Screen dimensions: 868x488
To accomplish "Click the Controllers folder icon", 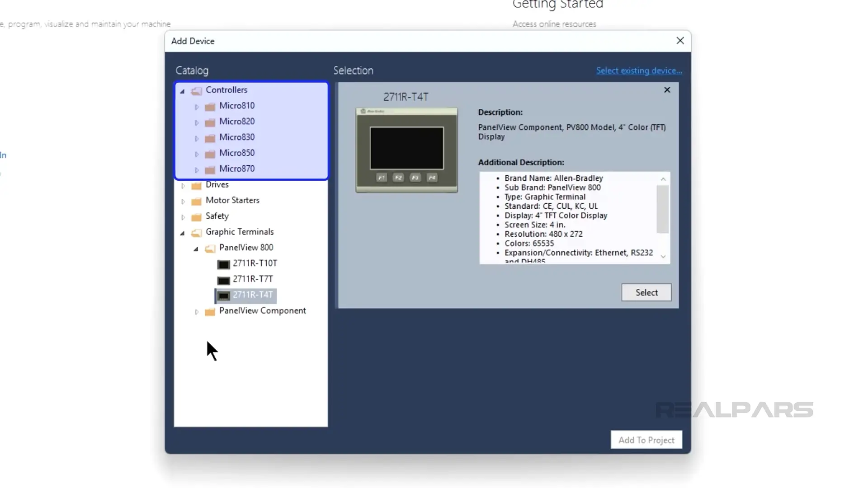I will point(196,91).
